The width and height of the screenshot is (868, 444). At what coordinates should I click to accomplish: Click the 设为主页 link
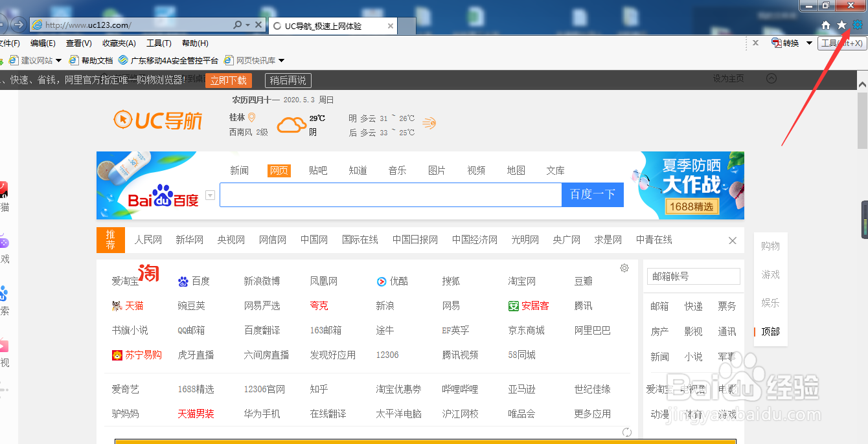click(x=728, y=78)
